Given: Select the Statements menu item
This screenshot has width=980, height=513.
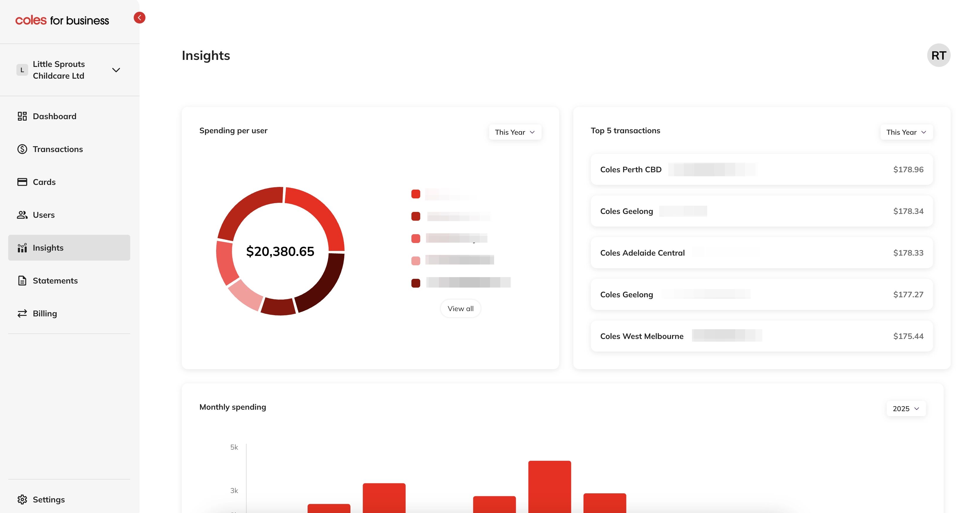Looking at the screenshot, I should [x=69, y=280].
